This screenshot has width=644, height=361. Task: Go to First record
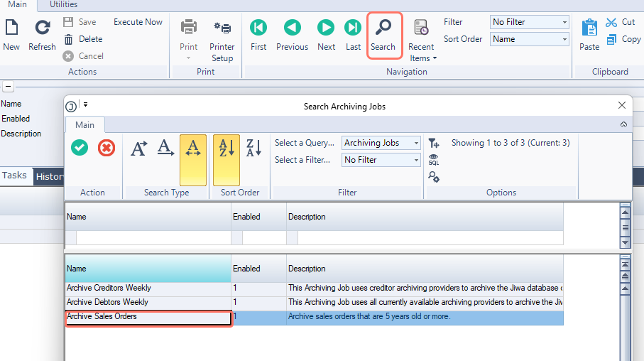point(258,36)
